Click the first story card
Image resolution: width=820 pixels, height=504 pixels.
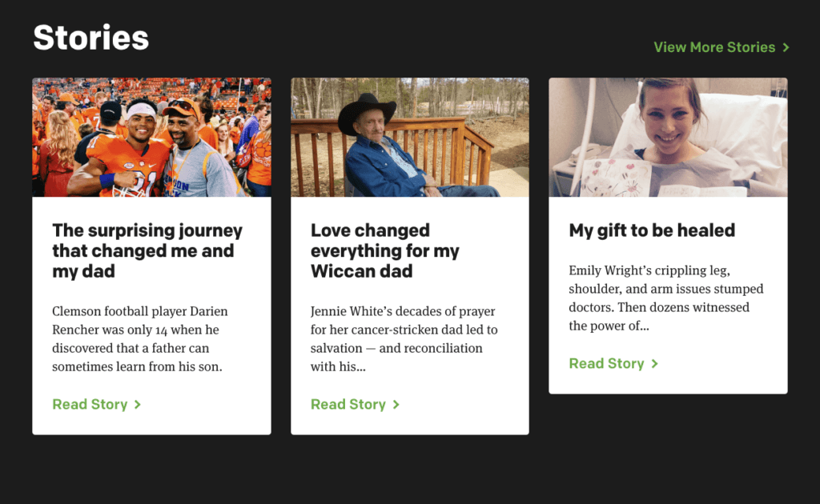pos(151,254)
